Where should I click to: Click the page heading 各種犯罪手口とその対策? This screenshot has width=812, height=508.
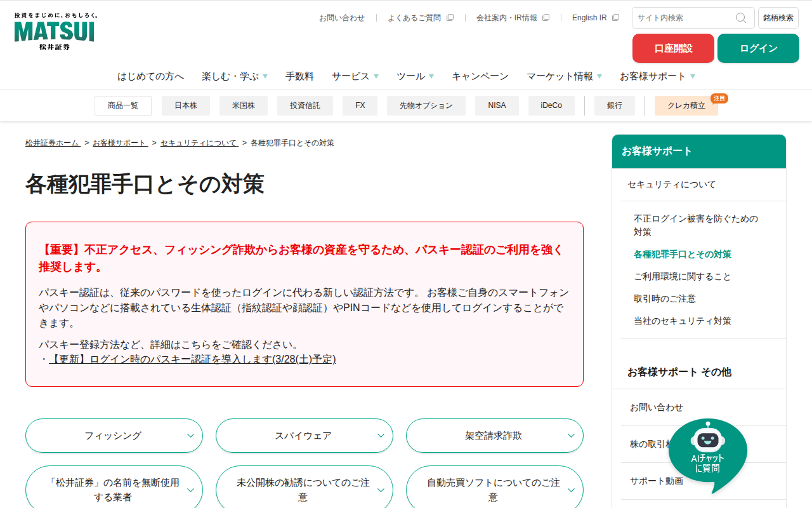(x=145, y=184)
